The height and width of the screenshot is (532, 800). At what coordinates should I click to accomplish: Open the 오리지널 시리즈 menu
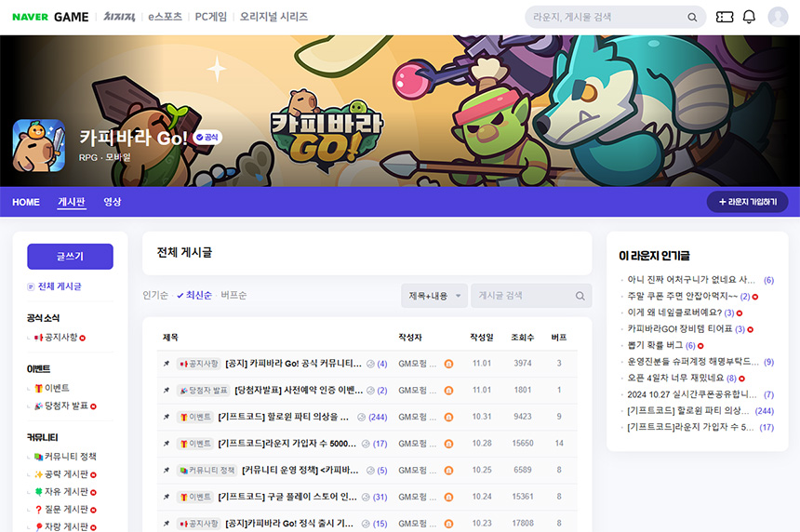pos(273,17)
